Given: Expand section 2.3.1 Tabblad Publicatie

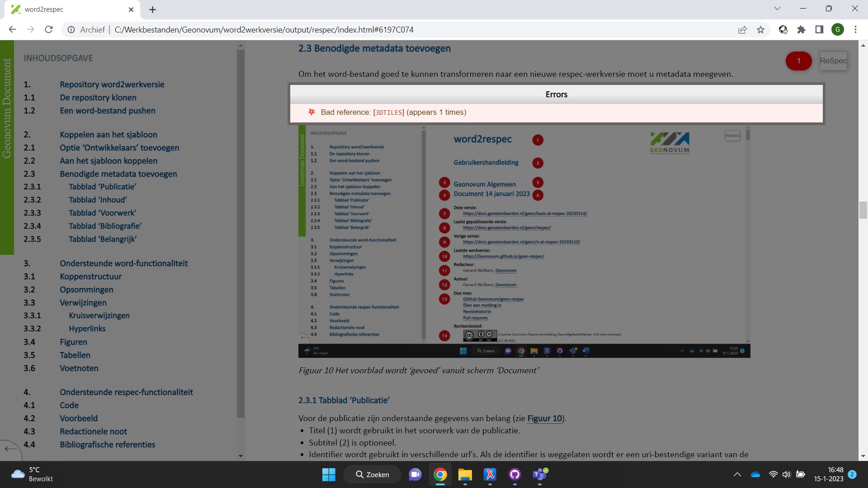Looking at the screenshot, I should point(101,187).
